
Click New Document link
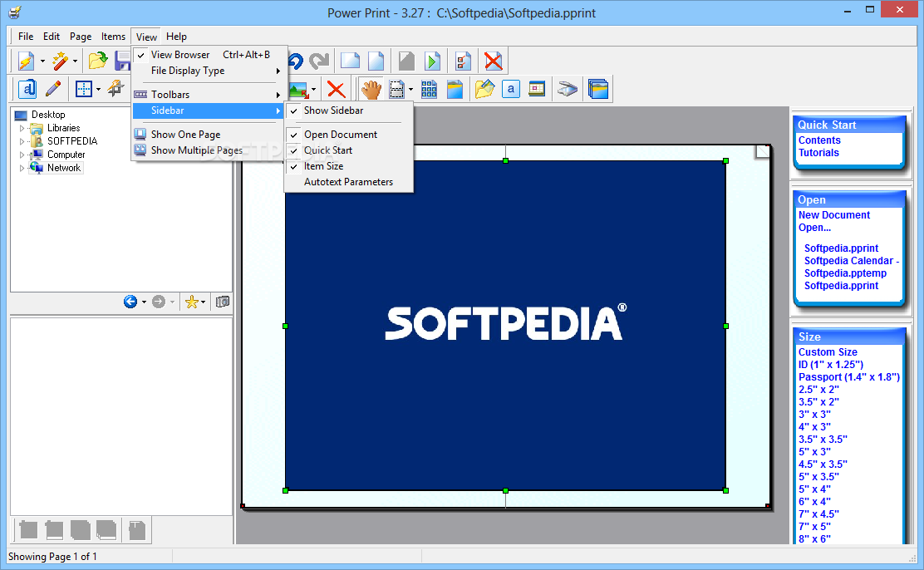click(x=833, y=215)
